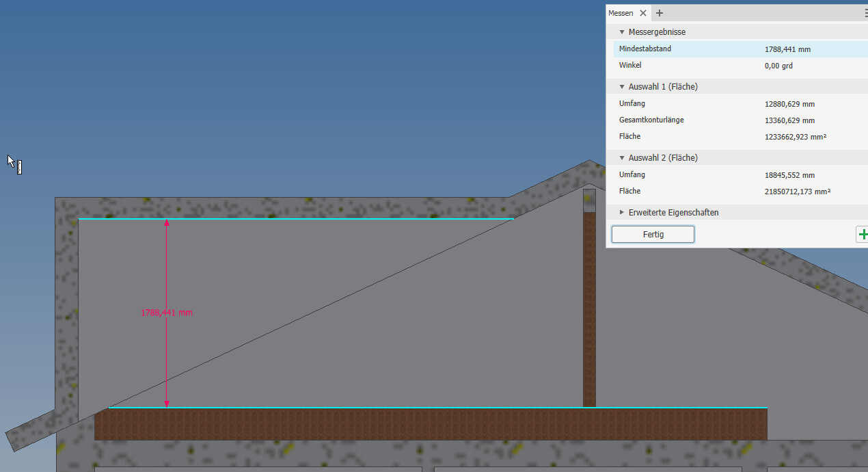Select the Messen tab

pos(621,13)
